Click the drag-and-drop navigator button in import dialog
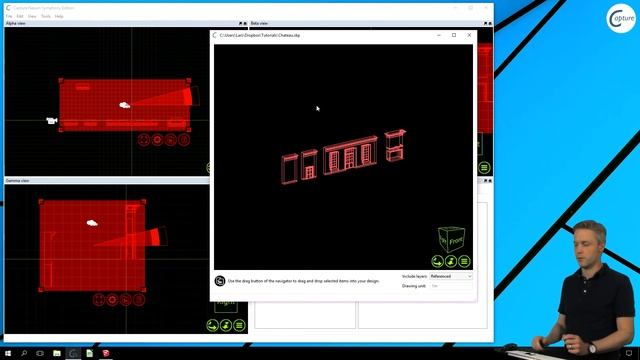This screenshot has width=640, height=360. (x=438, y=261)
